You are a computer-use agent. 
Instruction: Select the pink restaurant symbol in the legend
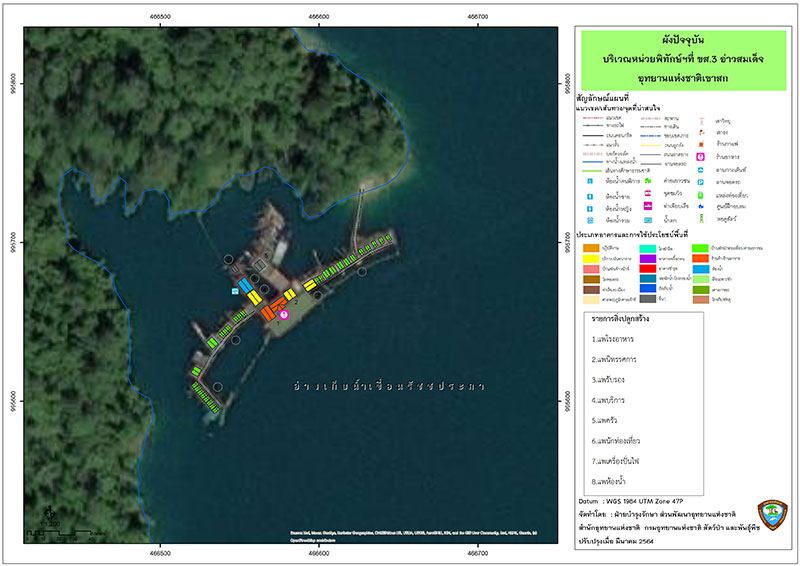click(701, 157)
